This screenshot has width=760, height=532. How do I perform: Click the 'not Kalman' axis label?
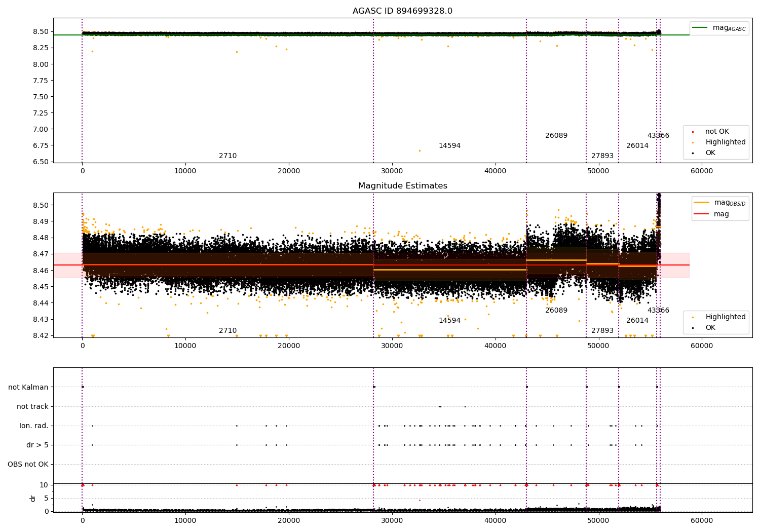tap(28, 387)
